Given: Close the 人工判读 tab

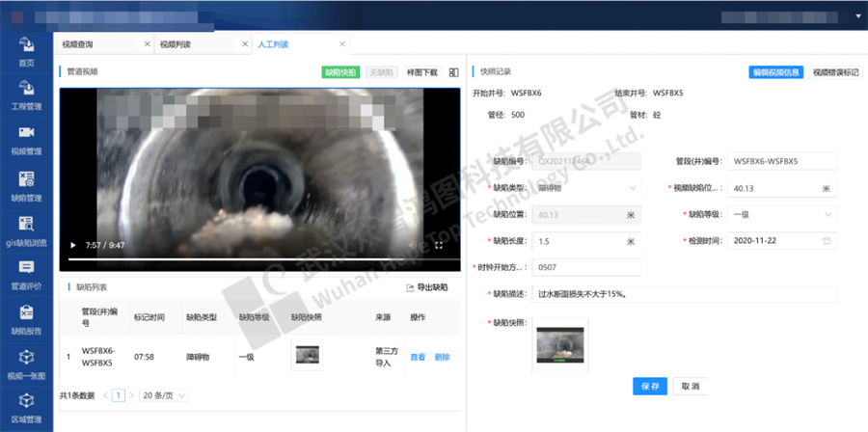Looking at the screenshot, I should pos(342,44).
